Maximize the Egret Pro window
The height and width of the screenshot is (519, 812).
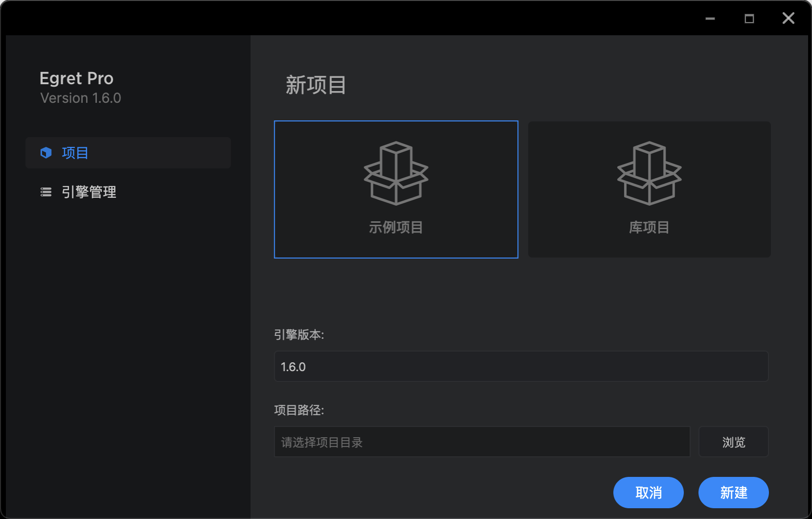click(749, 19)
